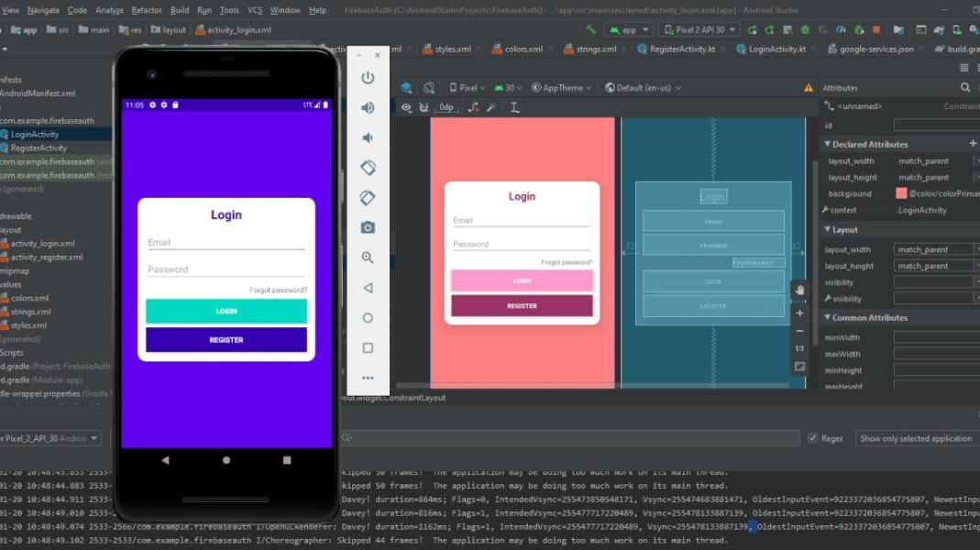Toggle view options eye icon in design toolbar
The height and width of the screenshot is (550, 980).
tap(406, 107)
